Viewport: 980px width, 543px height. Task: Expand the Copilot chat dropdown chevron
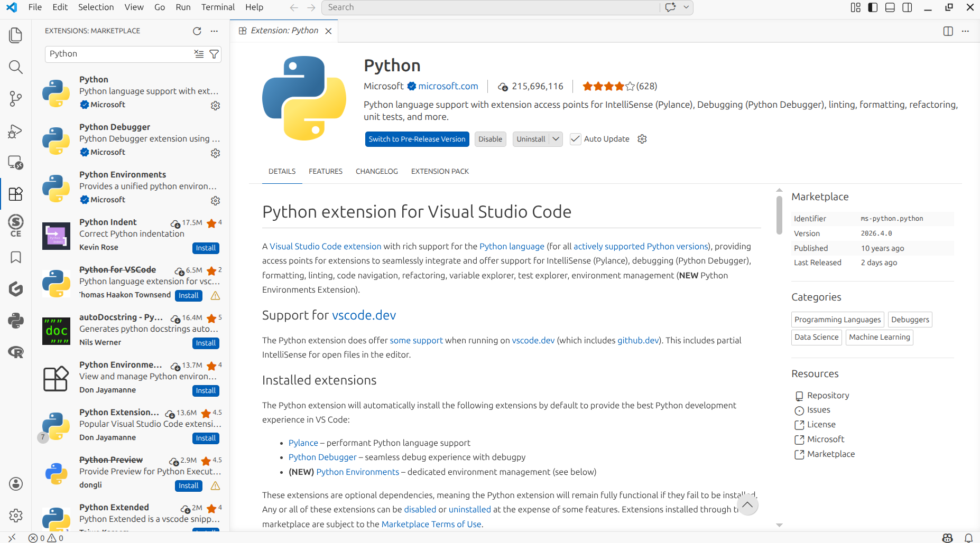(686, 7)
